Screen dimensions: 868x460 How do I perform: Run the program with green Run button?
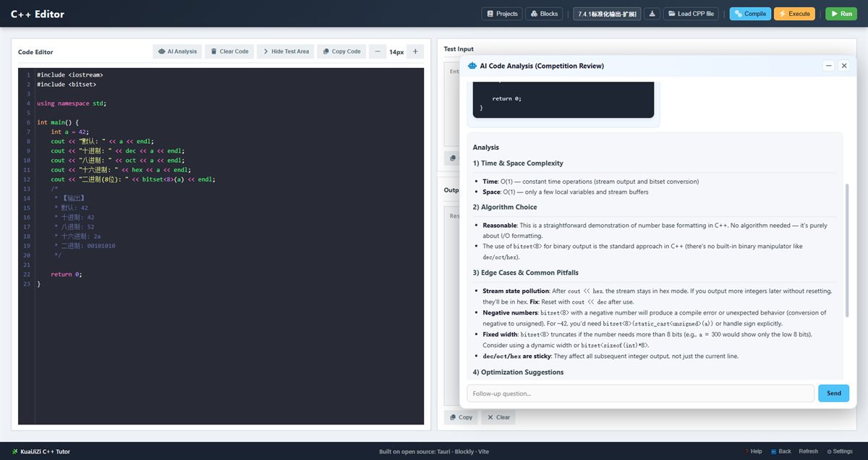coord(842,14)
